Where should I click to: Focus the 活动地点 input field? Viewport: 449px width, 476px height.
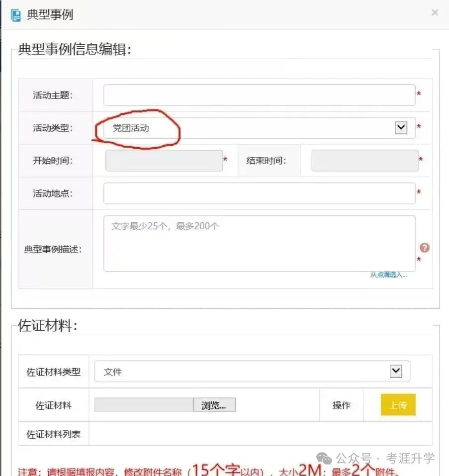[x=259, y=193]
